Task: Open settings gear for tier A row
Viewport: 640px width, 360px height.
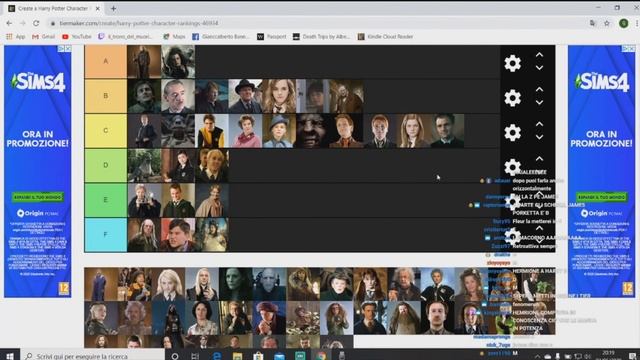Action: pyautogui.click(x=512, y=63)
